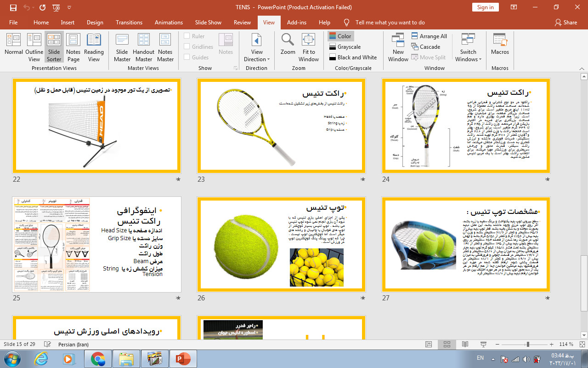Click the Sign in button
Viewport: 588px width, 368px height.
485,7
